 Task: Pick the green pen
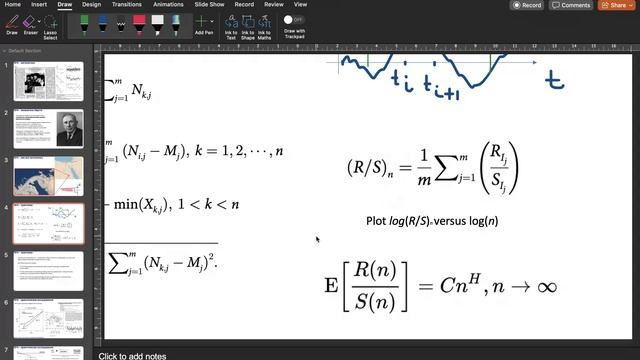point(84,25)
